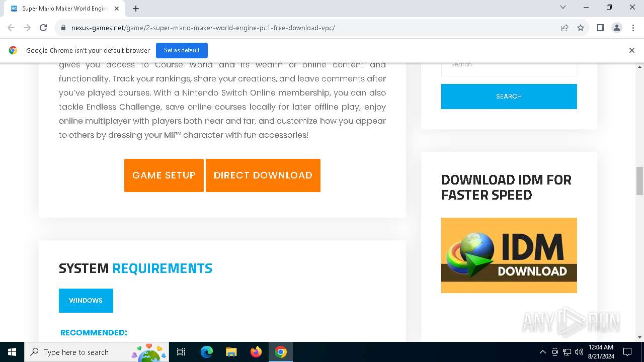
Task: Click the scrollbar down arrow
Action: (x=640, y=337)
